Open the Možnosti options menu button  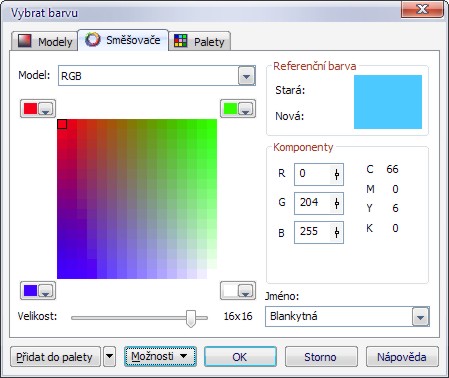click(160, 356)
